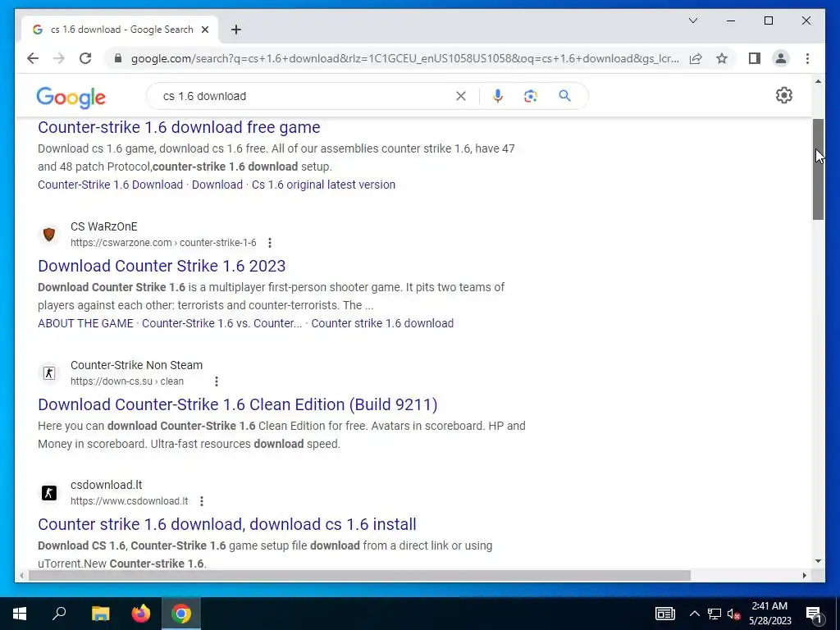Follow the Cs 1.6 original latest version sitelink
This screenshot has height=630, width=840.
pos(323,185)
